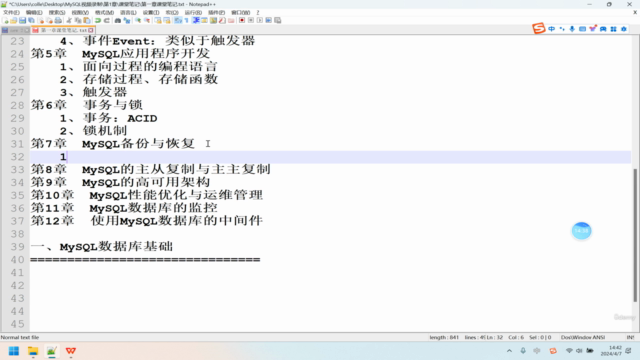Open the 窗口 menu
Image resolution: width=640 pixels, height=360 pixels.
pos(240,13)
